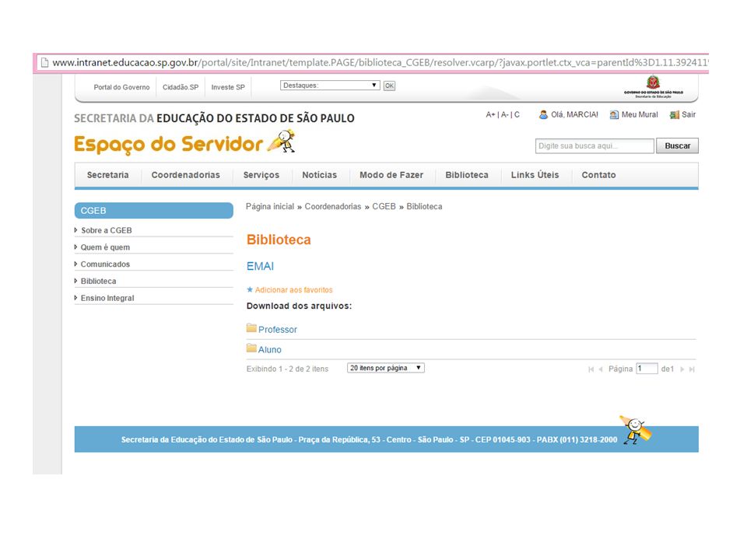Click the EMAI heading link
747x560 pixels.
tap(260, 266)
